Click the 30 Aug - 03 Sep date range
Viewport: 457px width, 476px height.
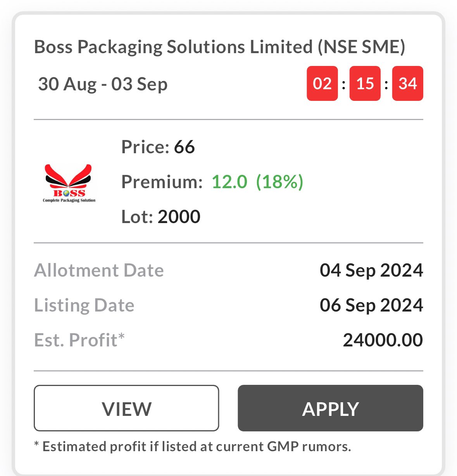click(x=103, y=84)
